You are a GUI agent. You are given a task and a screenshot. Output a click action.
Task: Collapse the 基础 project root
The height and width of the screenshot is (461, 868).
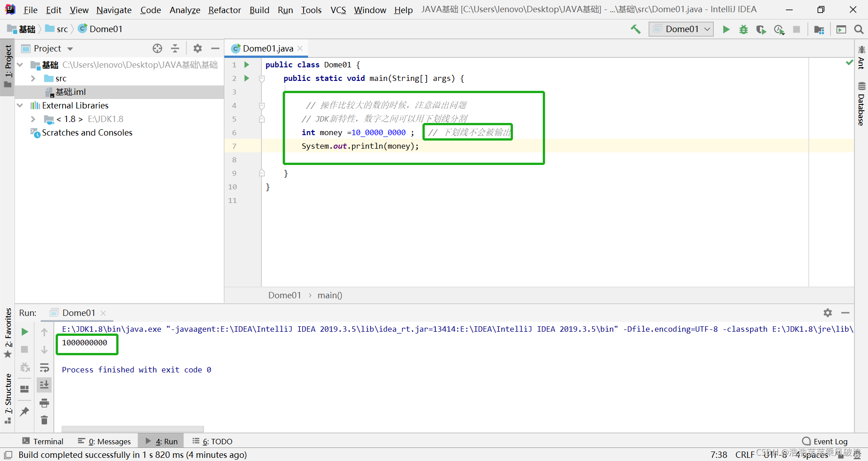coord(20,65)
